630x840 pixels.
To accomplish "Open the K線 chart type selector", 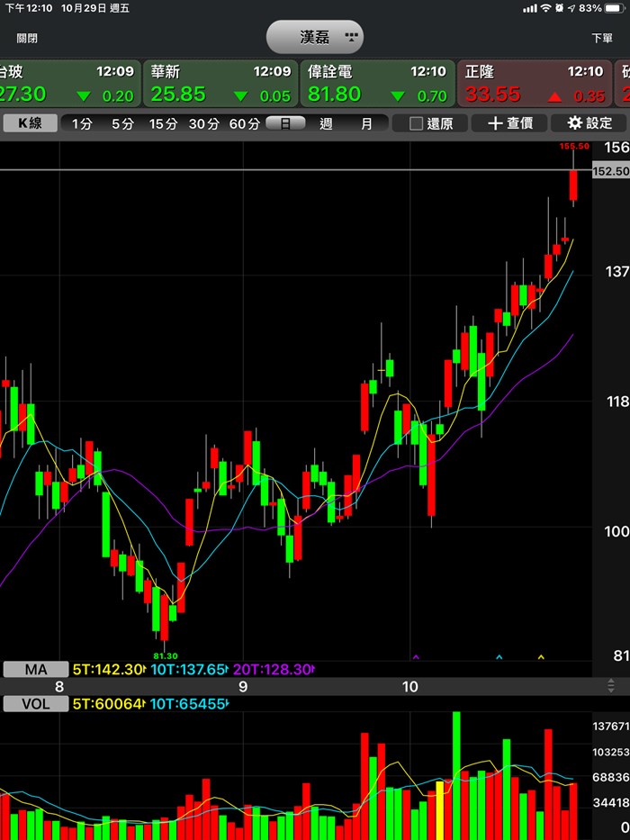I will [30, 123].
